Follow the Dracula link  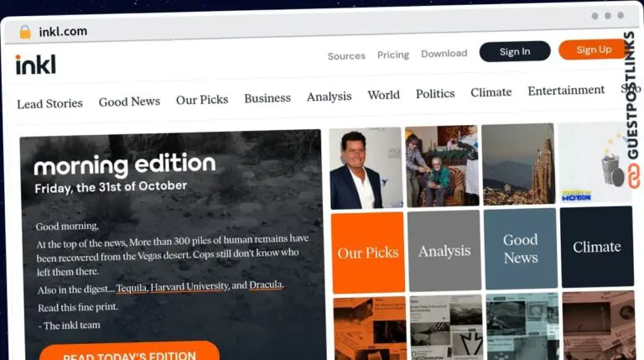265,284
